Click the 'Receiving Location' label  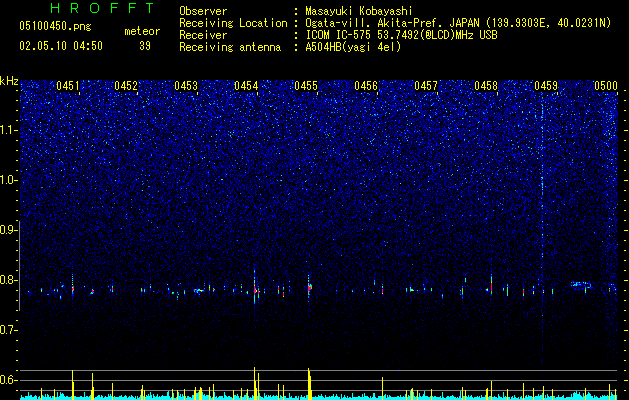click(x=233, y=23)
